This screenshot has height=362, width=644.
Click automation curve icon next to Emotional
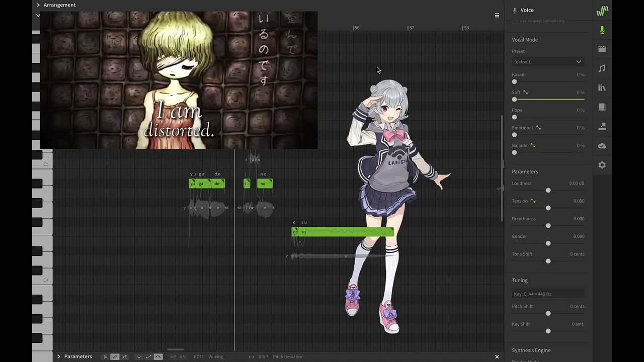pos(538,128)
